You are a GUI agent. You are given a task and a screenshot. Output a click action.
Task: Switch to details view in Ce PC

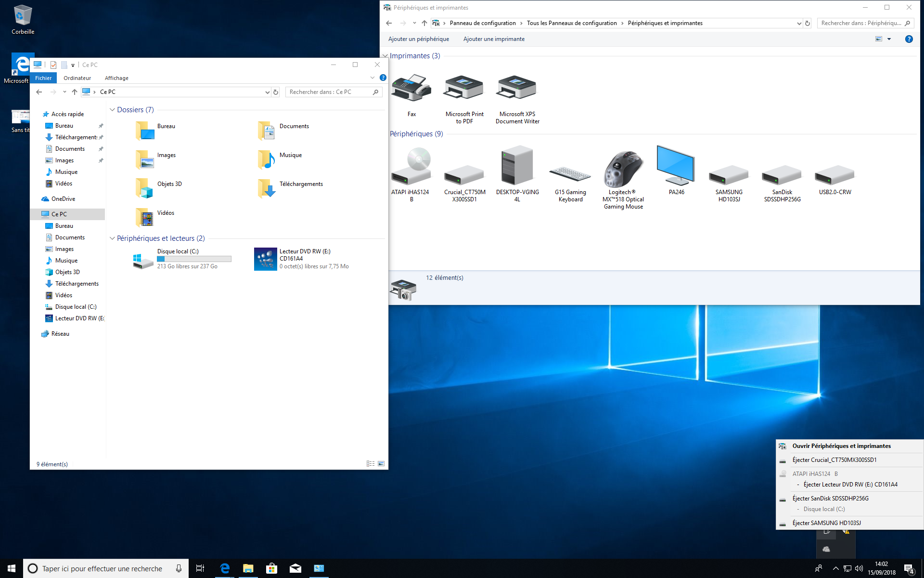(371, 464)
